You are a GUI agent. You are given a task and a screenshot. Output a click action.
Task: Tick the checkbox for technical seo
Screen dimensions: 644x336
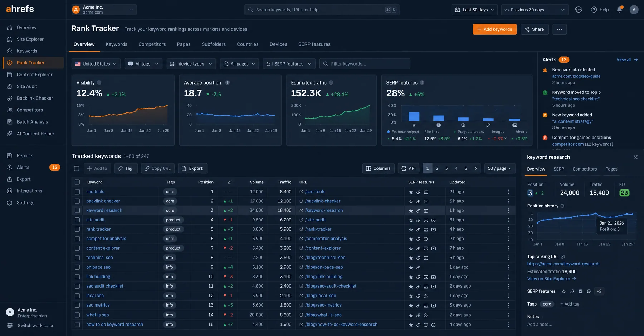coord(77,258)
